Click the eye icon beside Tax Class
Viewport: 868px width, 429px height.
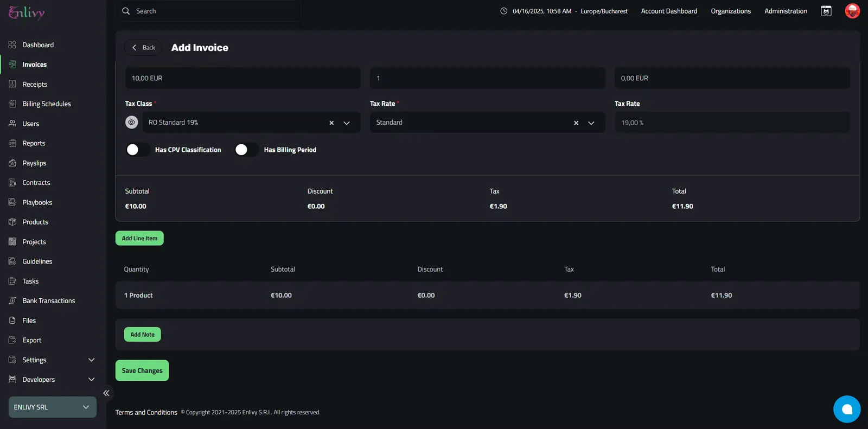tap(132, 123)
